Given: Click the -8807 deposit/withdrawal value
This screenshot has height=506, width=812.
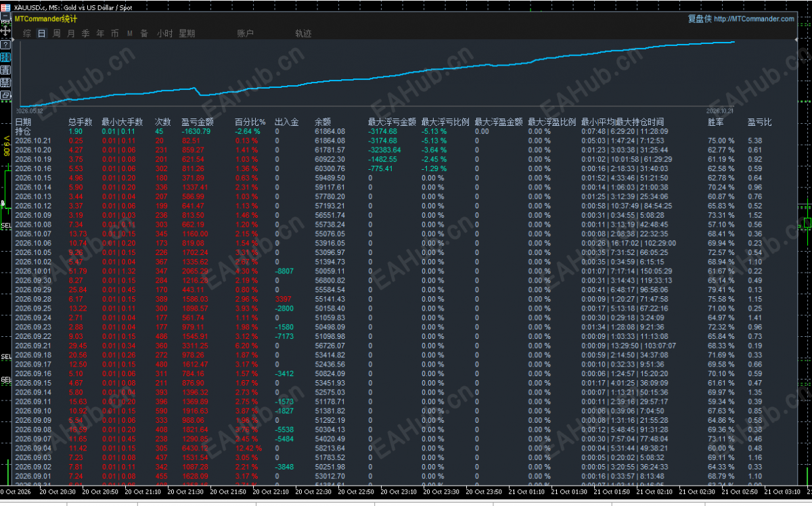Looking at the screenshot, I should point(284,271).
